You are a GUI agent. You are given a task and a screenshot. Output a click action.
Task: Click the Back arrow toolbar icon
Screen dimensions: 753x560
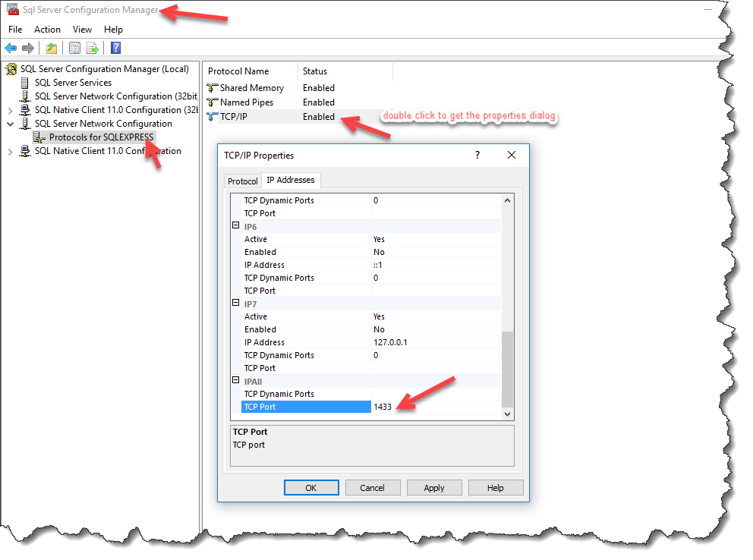[11, 48]
